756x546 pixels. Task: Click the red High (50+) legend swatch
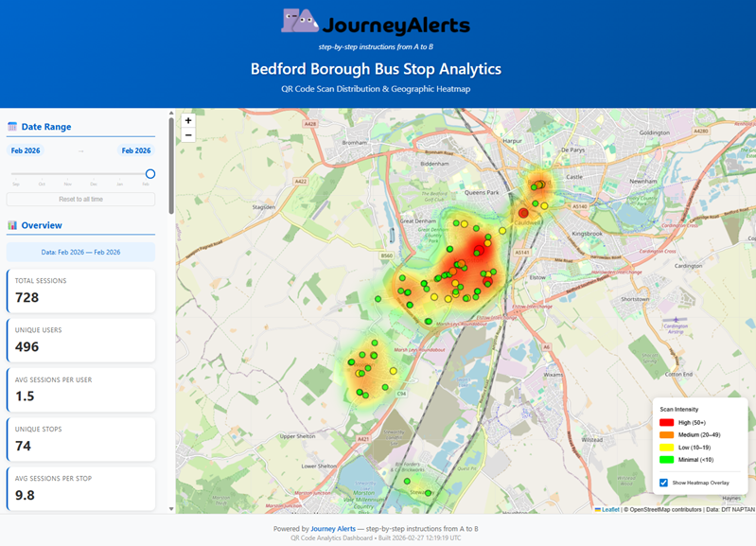pyautogui.click(x=666, y=423)
